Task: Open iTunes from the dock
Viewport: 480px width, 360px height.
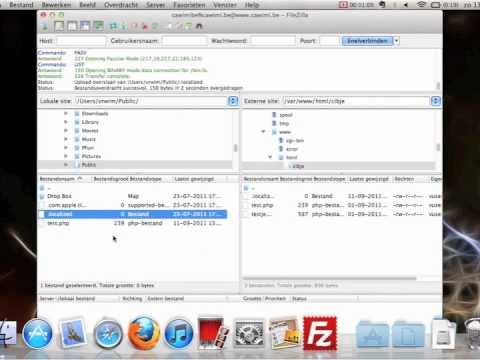Action: [179, 334]
